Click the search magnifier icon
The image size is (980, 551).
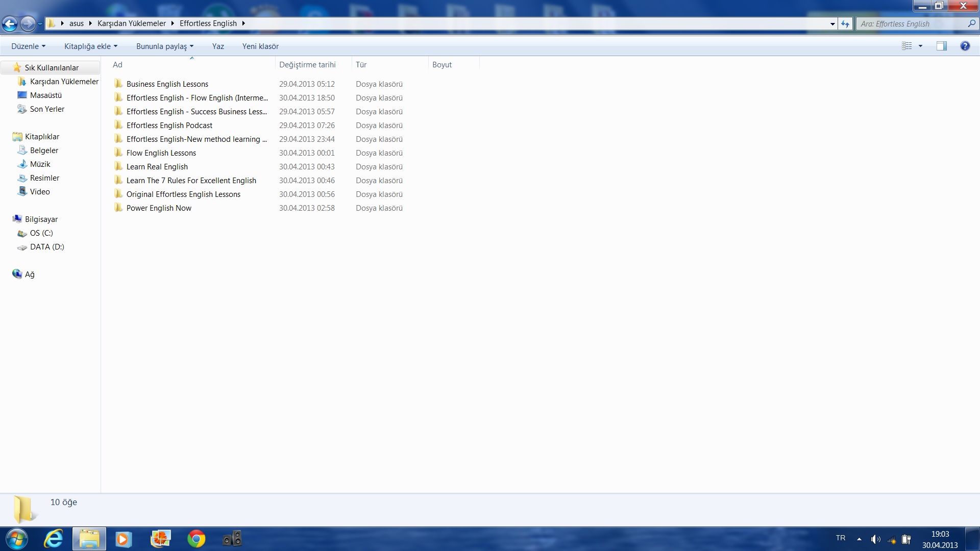point(971,23)
